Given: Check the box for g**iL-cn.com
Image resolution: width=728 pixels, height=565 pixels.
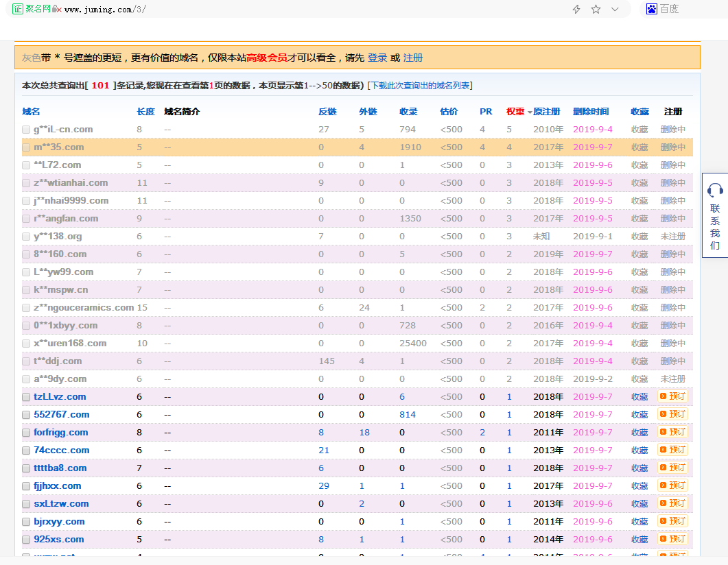Looking at the screenshot, I should click(27, 130).
